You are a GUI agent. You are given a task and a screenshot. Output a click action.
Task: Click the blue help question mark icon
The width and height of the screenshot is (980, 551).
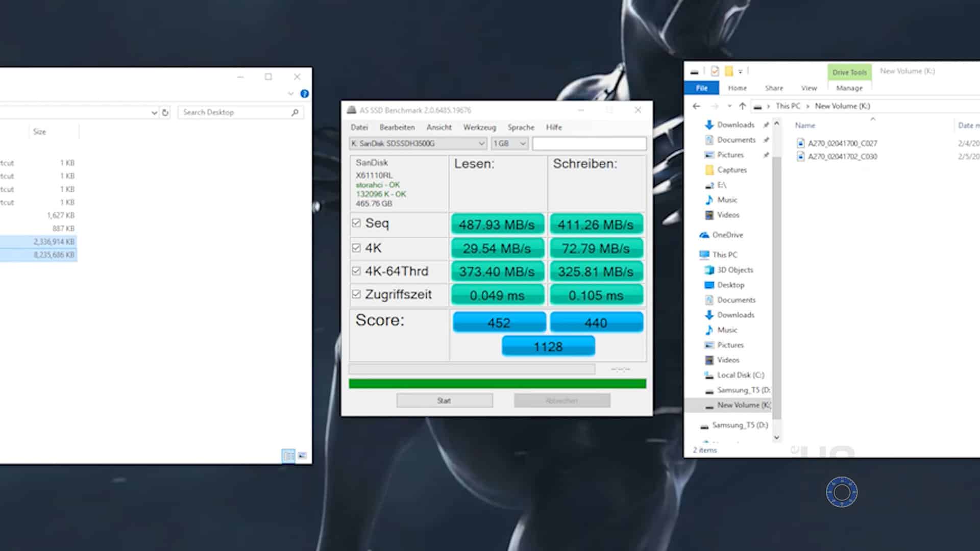click(x=305, y=94)
